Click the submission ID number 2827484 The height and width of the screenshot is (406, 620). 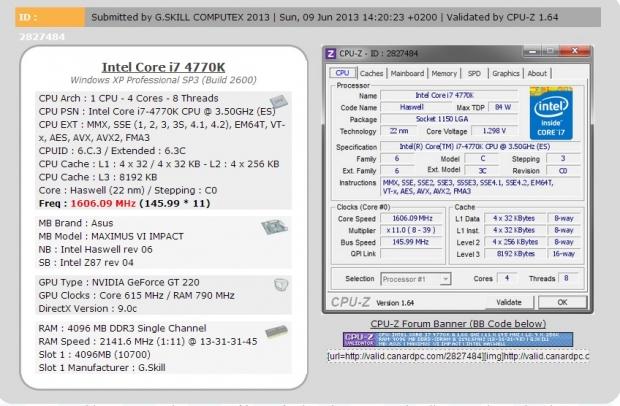[42, 37]
